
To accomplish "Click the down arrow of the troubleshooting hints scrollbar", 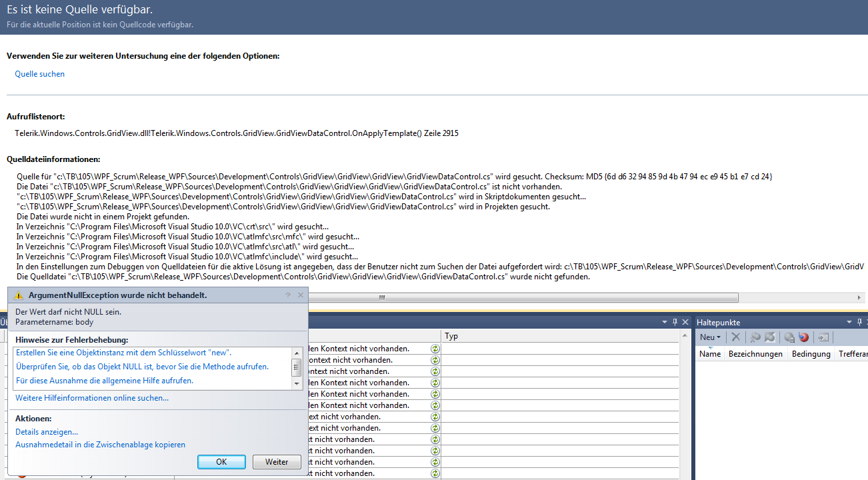I will 297,384.
